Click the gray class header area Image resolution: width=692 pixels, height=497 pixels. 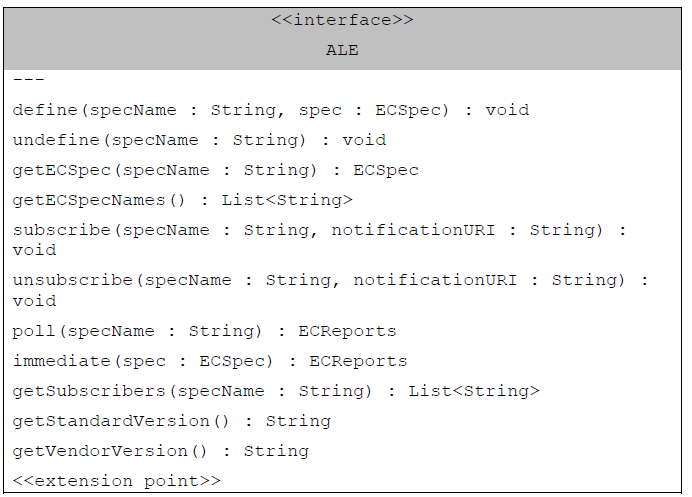(x=342, y=39)
